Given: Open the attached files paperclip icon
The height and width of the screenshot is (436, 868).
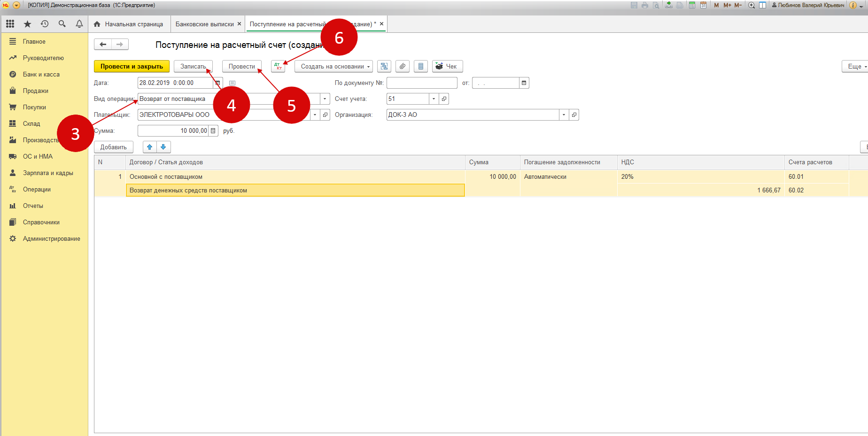Looking at the screenshot, I should tap(403, 67).
